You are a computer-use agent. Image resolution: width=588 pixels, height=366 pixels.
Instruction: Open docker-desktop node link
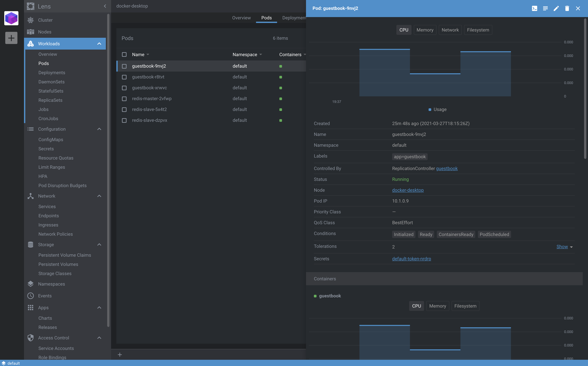pyautogui.click(x=408, y=190)
